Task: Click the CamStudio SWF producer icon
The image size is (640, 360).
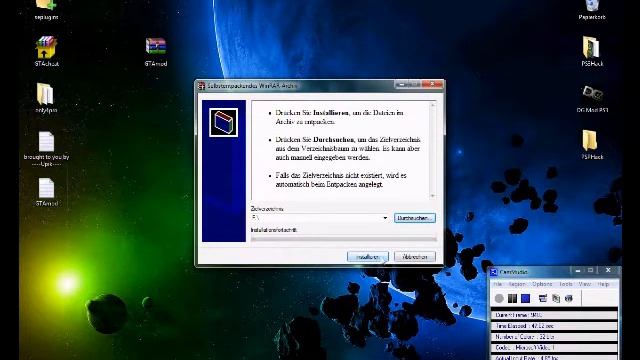Action: point(569,298)
